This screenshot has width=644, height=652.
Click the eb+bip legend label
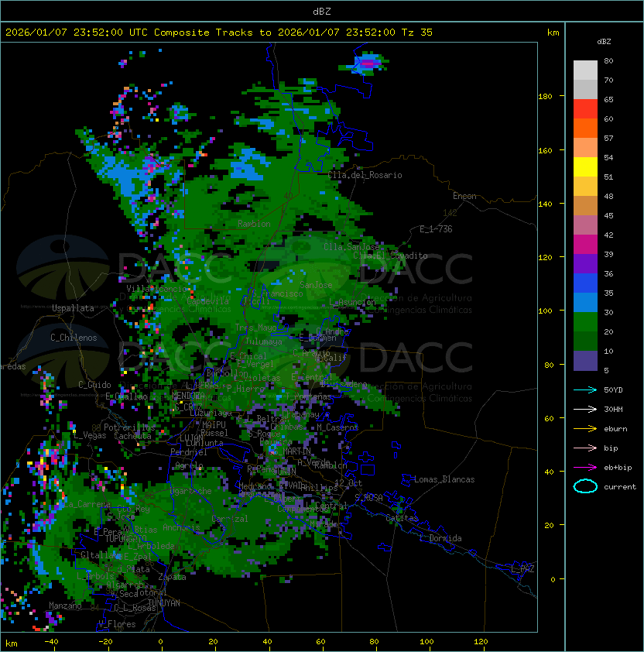618,468
